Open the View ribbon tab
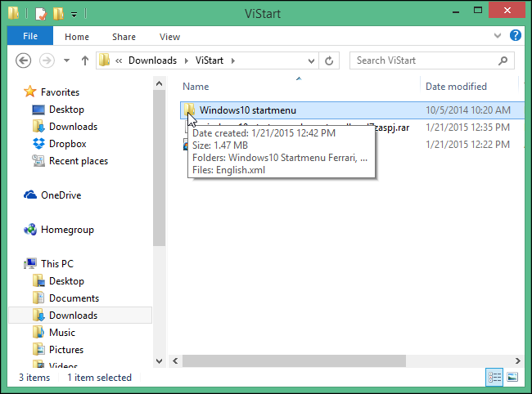532x394 pixels. 169,37
